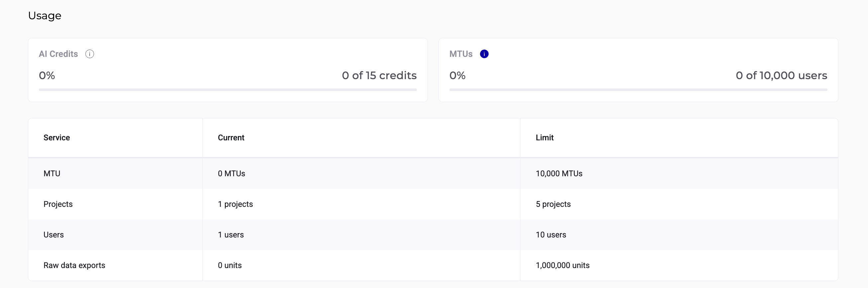Screen dimensions: 868x288
Task: Click the '10 users' limit cell
Action: [x=551, y=235]
